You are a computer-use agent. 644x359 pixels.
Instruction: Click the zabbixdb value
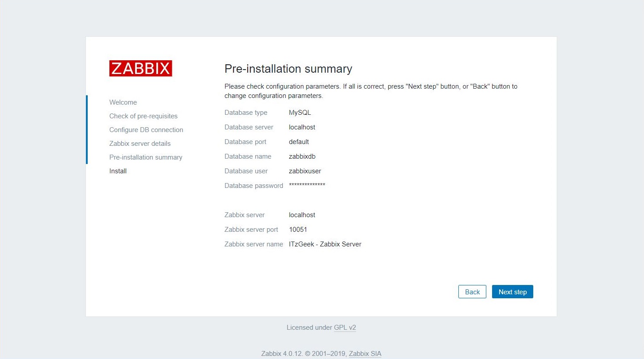[302, 156]
